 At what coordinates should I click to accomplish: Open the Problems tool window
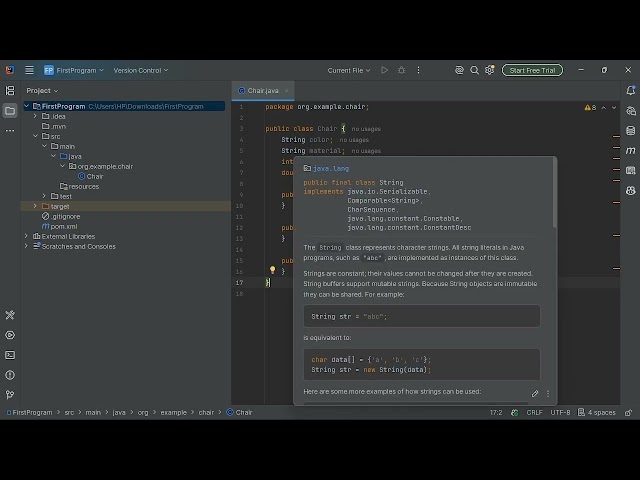[10, 375]
